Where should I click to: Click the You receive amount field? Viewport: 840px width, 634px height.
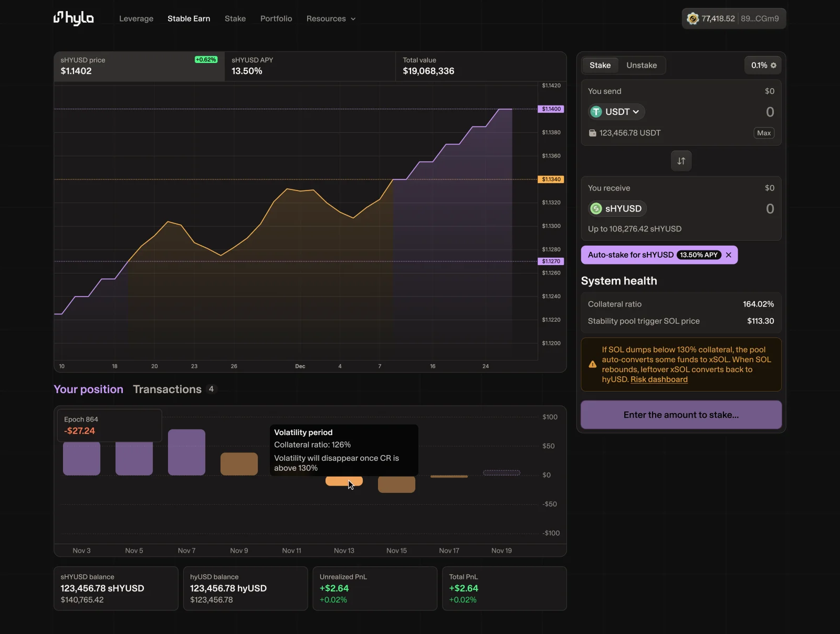(770, 208)
